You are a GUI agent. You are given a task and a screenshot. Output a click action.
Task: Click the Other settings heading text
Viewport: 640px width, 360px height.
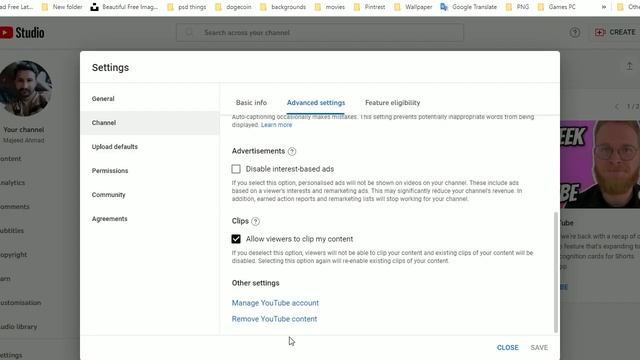tap(256, 283)
